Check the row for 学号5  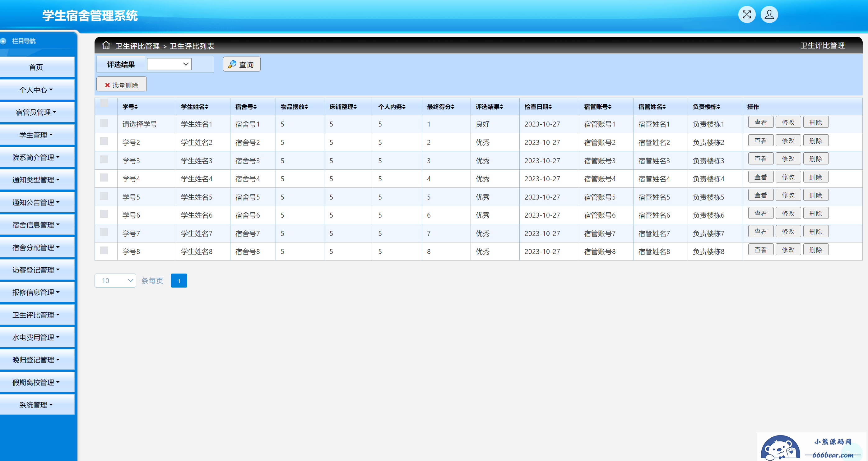(x=104, y=196)
